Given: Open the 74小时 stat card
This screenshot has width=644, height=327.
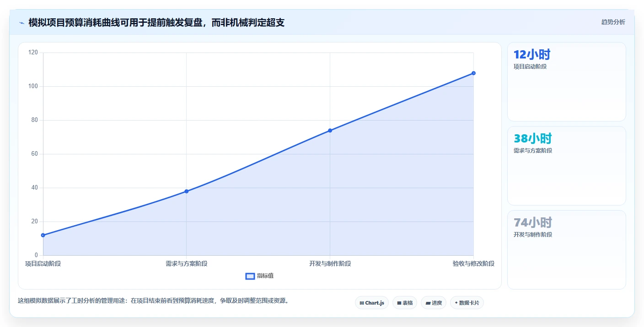Looking at the screenshot, I should [x=566, y=250].
